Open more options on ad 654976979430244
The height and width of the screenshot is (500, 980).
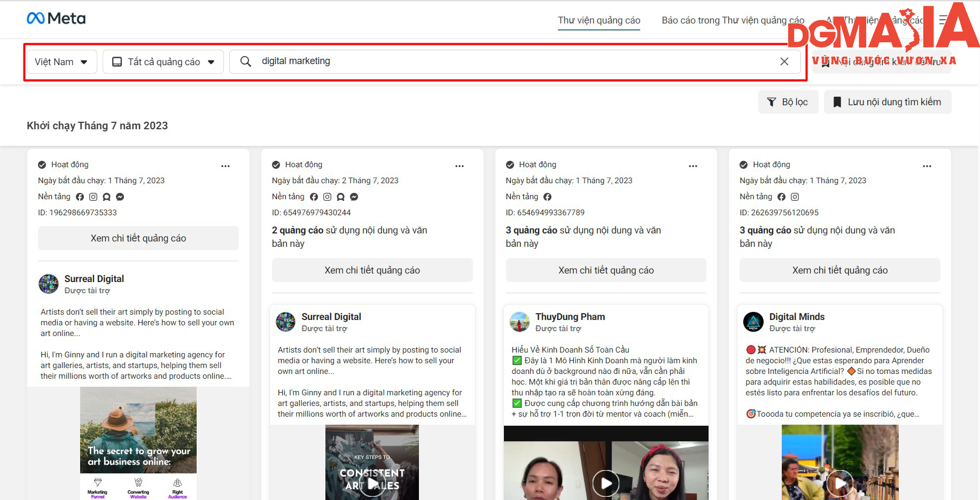point(460,166)
